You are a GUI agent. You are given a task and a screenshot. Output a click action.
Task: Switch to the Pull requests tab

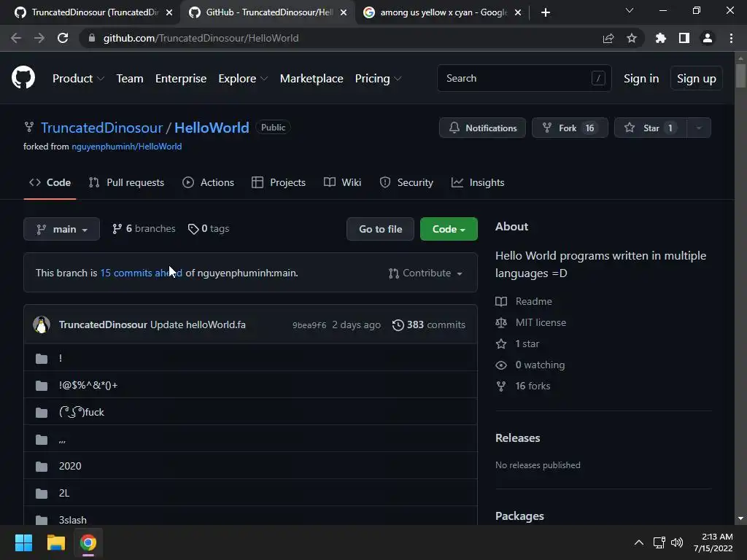click(x=127, y=182)
